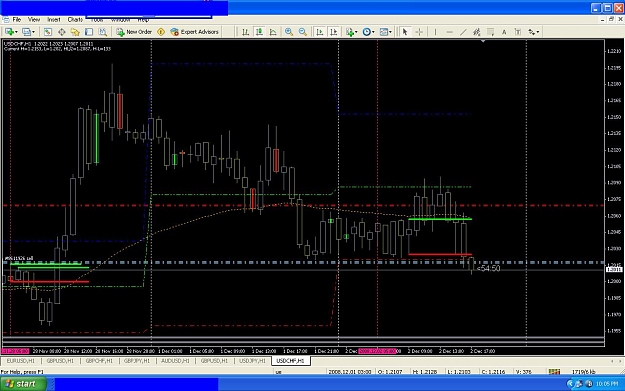Screen dimensions: 625x391
Task: Select the Vertical Line drawing tool
Action: tap(435, 32)
